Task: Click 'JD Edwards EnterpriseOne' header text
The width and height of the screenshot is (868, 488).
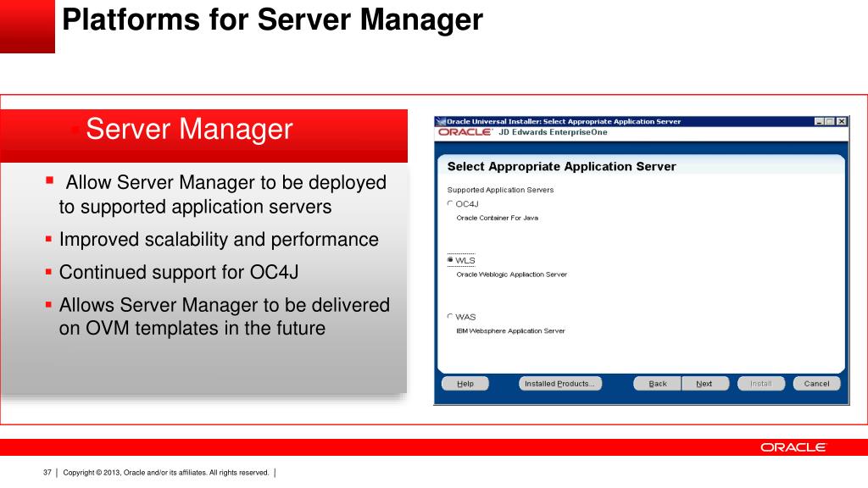Action: (x=553, y=132)
